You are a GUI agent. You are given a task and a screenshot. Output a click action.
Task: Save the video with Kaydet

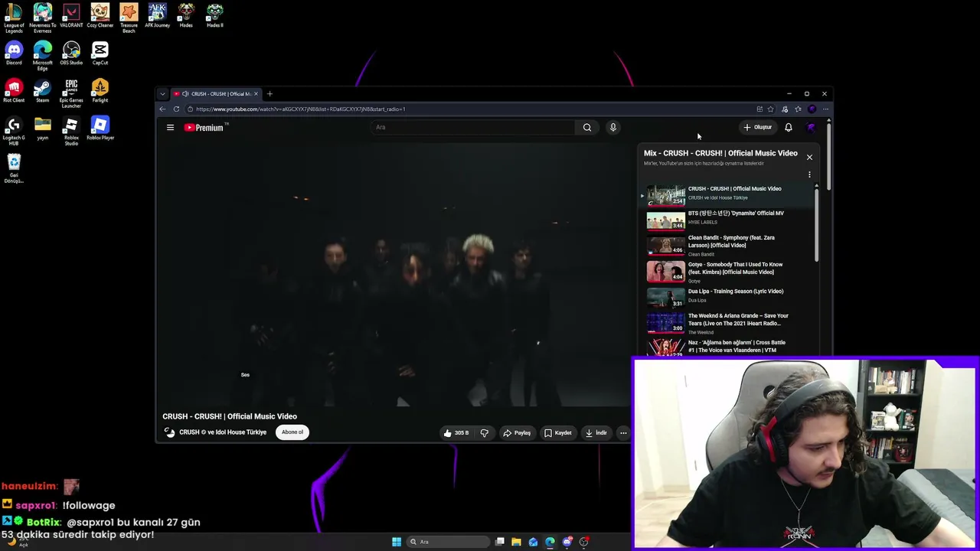tap(558, 433)
